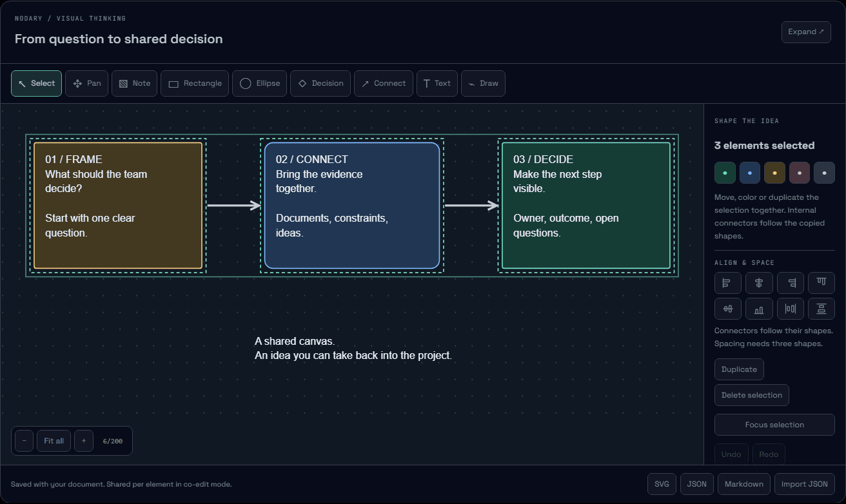The image size is (846, 504).
Task: Choose the Note tool
Action: pyautogui.click(x=134, y=83)
